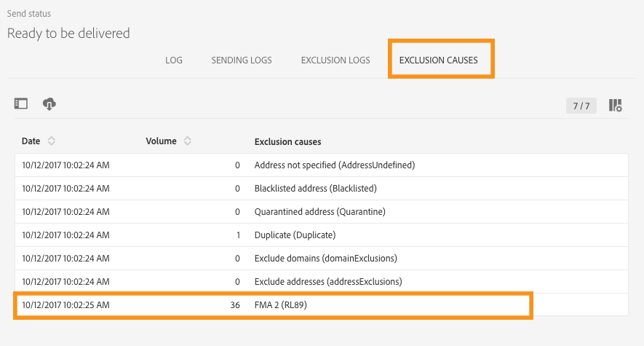644x346 pixels.
Task: Switch to the LOG tab
Action: [174, 60]
